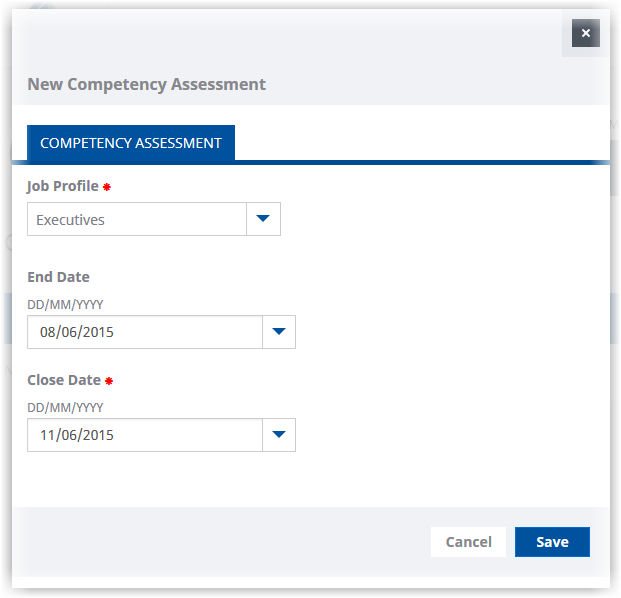Click the New Competency Assessment title

point(146,84)
